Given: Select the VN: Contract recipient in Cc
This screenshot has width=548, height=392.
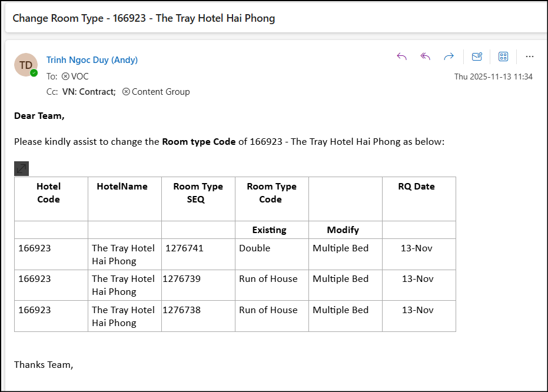Looking at the screenshot, I should pyautogui.click(x=89, y=92).
